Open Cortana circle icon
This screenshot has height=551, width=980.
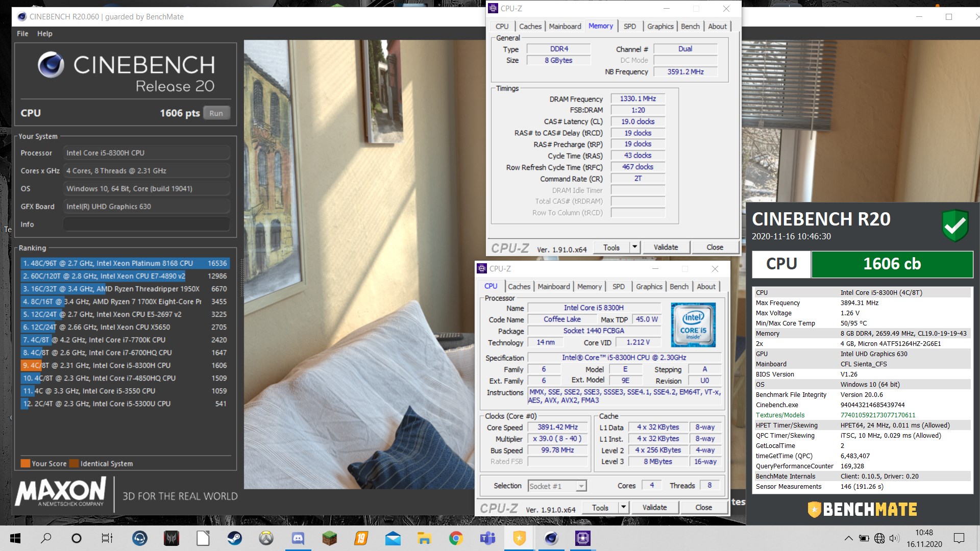coord(77,538)
